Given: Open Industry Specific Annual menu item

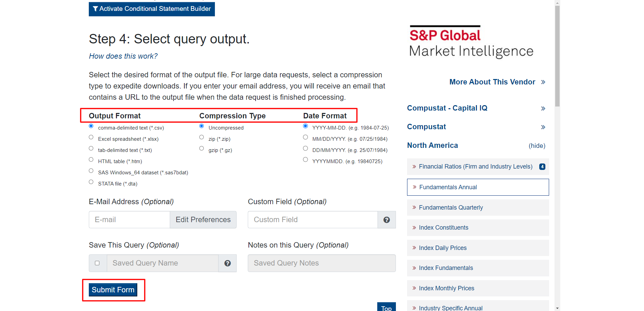Looking at the screenshot, I should click(x=478, y=306).
